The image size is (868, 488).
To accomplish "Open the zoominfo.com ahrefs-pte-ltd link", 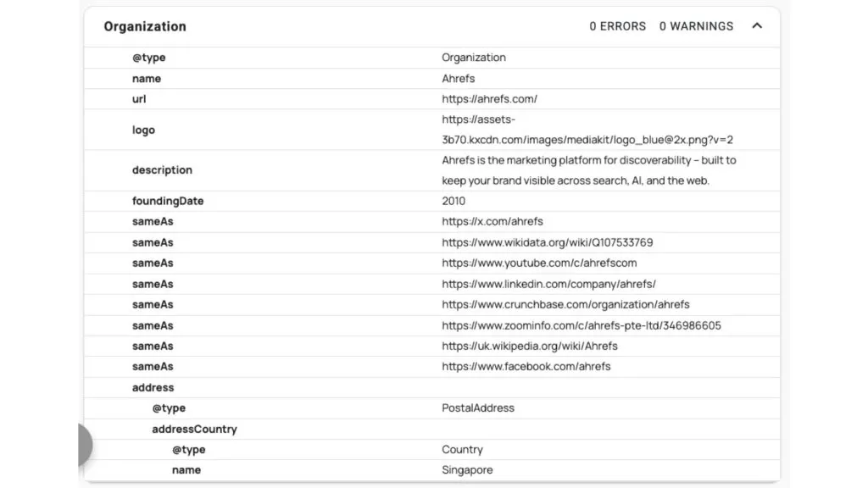I will [x=581, y=325].
